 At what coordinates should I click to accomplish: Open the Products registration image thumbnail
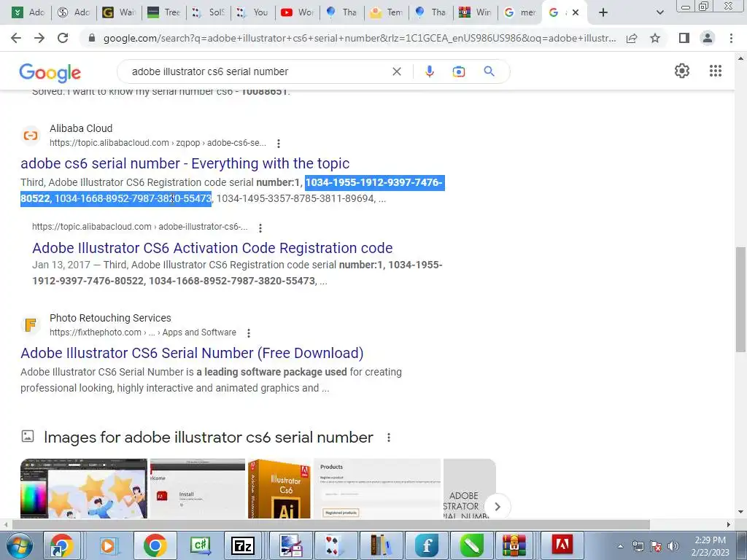[377, 489]
